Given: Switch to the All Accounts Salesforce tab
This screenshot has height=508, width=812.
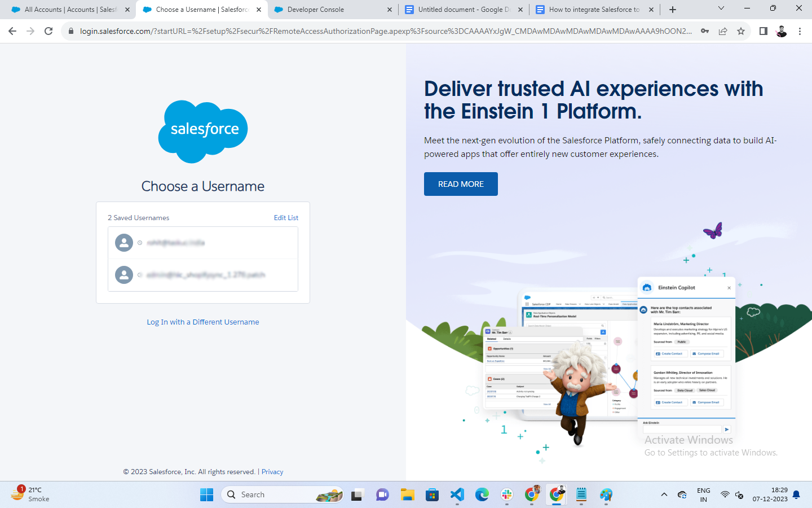Looking at the screenshot, I should click(x=70, y=10).
